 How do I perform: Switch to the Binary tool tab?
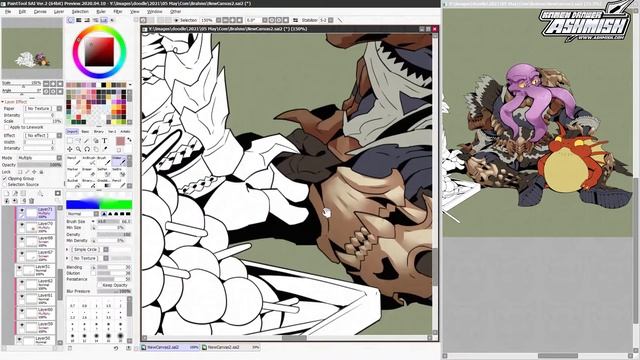99,131
